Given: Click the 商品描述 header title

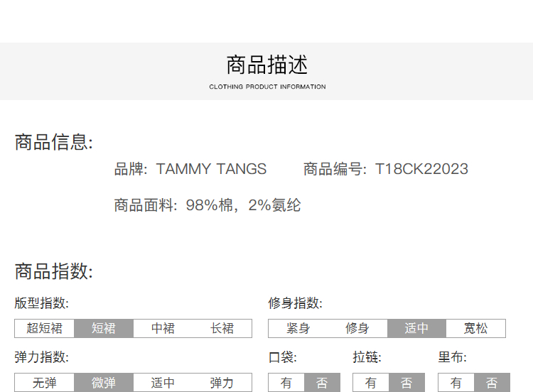Looking at the screenshot, I should pos(267,65).
